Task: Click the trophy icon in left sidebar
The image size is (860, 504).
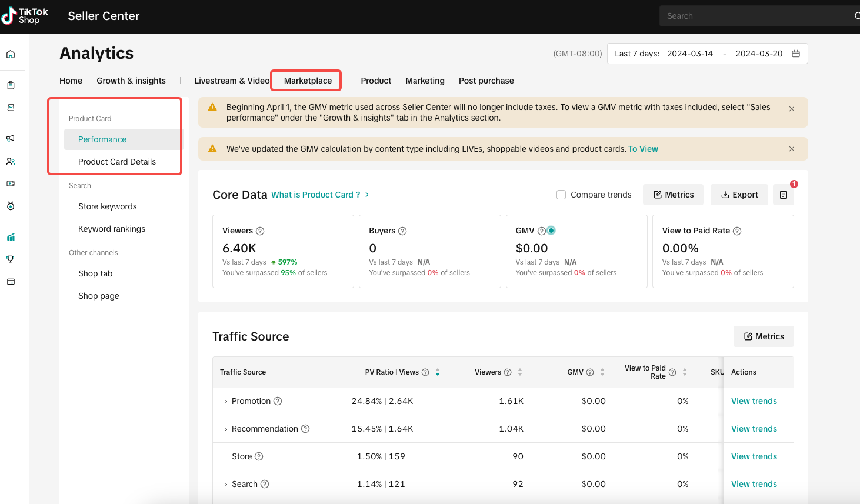Action: pos(11,259)
